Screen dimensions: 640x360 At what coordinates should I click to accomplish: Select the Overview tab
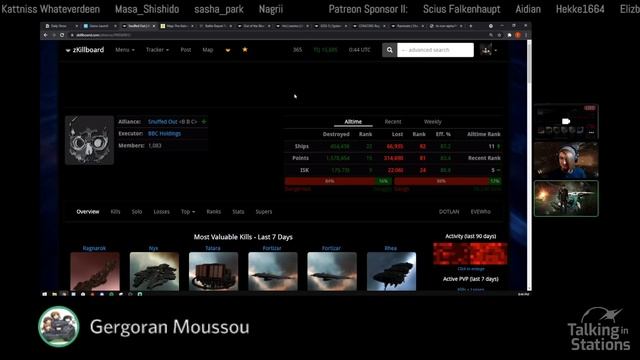coord(88,211)
